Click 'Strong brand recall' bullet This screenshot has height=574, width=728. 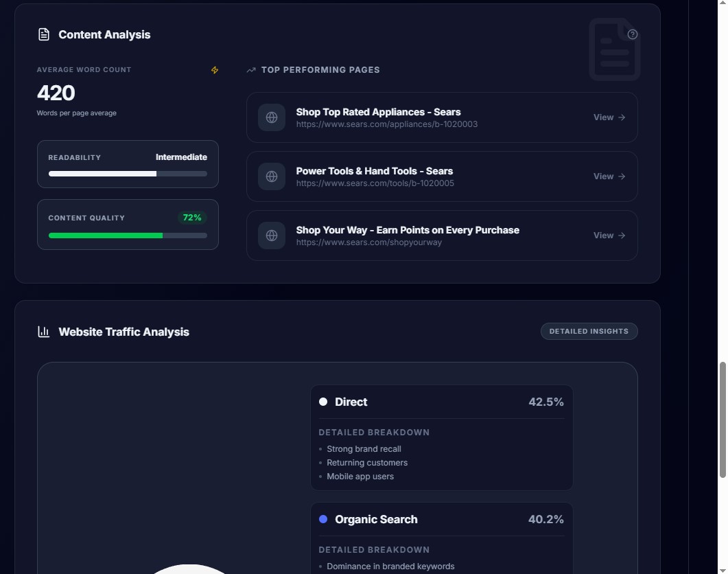coord(364,449)
